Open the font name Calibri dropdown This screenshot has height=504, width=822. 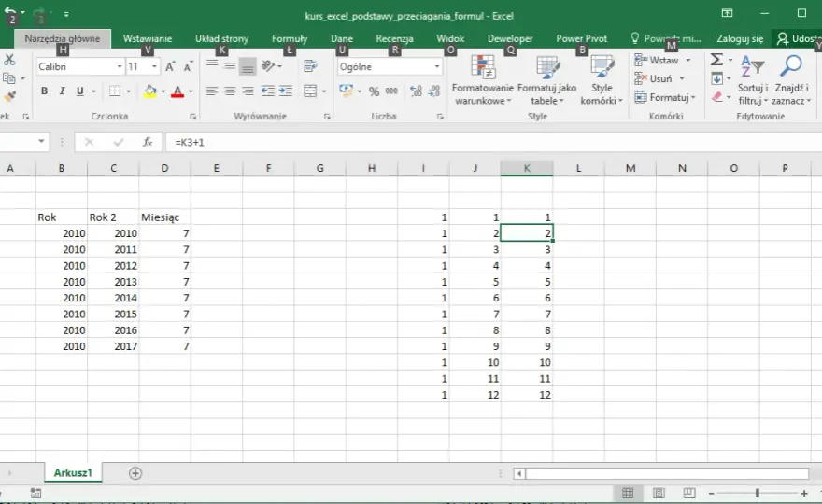pyautogui.click(x=120, y=66)
